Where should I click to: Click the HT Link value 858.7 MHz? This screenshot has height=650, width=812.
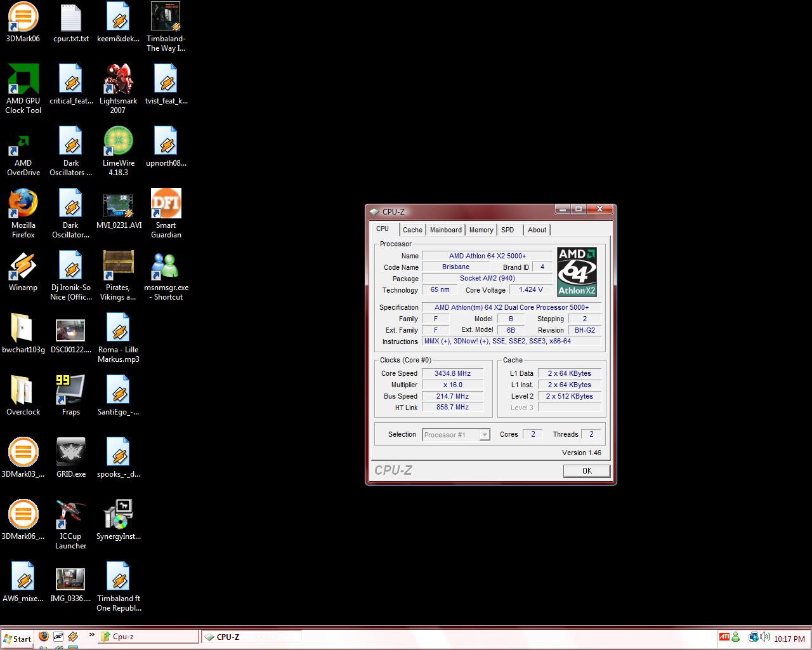pyautogui.click(x=452, y=407)
